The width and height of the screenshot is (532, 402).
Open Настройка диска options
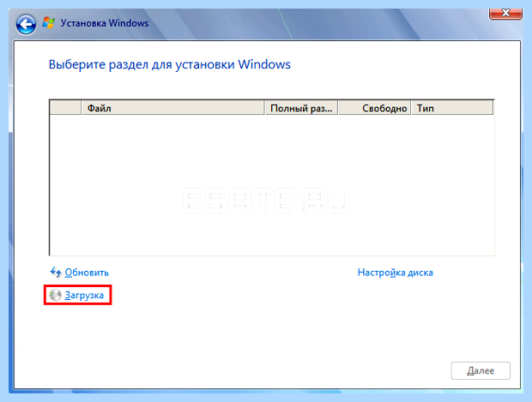coord(396,273)
